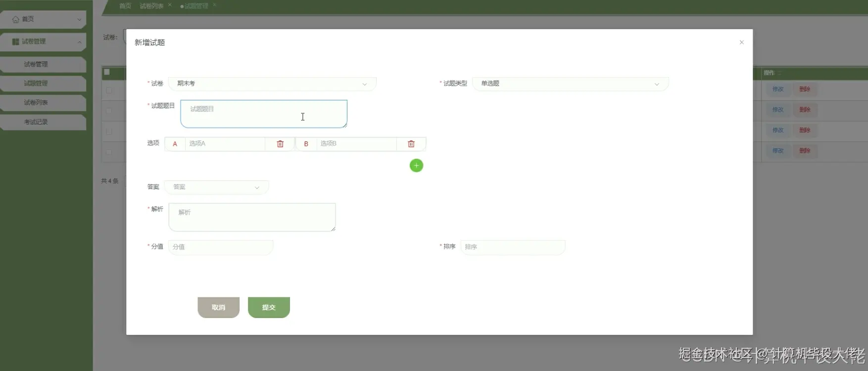Tick the third table row checkbox
The height and width of the screenshot is (371, 868).
(109, 132)
